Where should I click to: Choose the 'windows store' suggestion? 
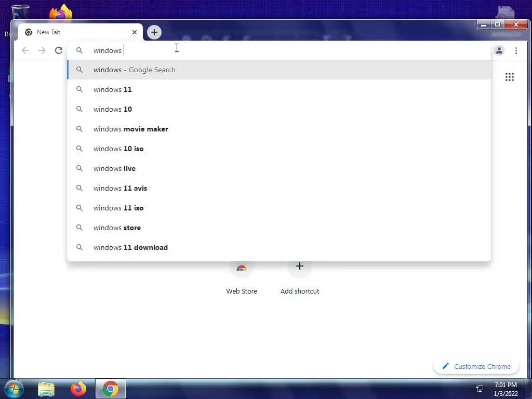click(x=279, y=228)
